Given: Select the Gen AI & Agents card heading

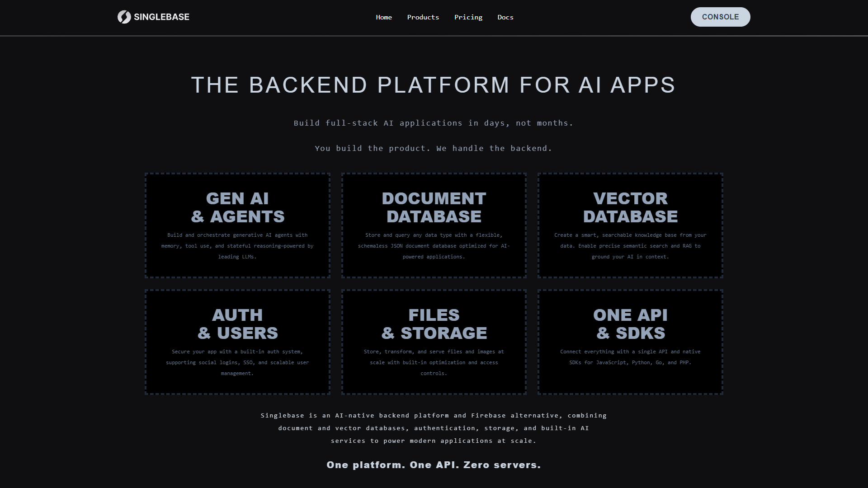Looking at the screenshot, I should [237, 207].
